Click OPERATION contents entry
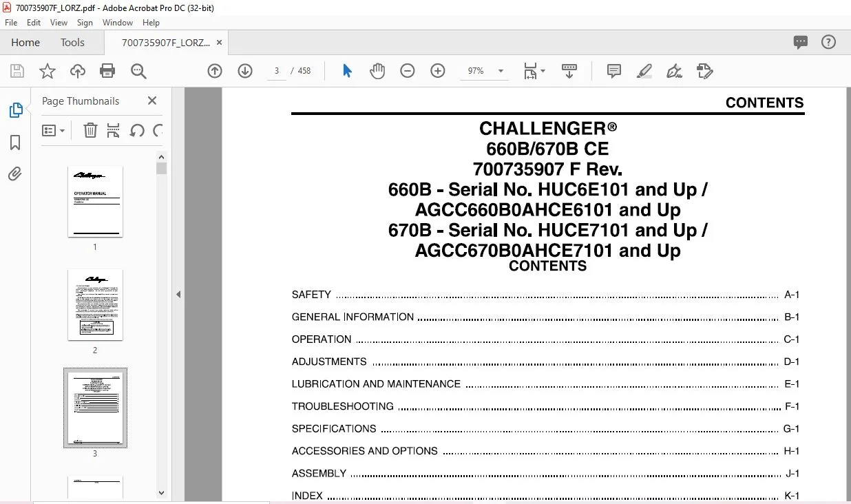This screenshot has height=504, width=851. click(x=545, y=339)
